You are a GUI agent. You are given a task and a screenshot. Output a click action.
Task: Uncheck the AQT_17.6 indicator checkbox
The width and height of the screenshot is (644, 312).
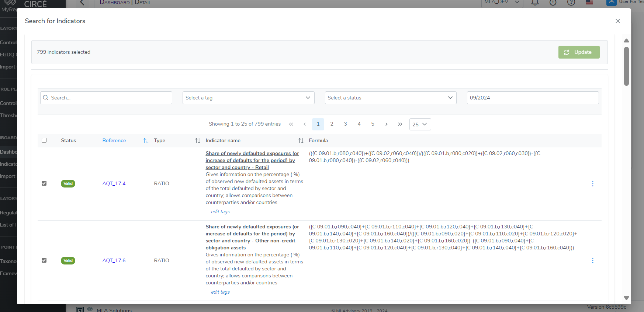coord(44,260)
